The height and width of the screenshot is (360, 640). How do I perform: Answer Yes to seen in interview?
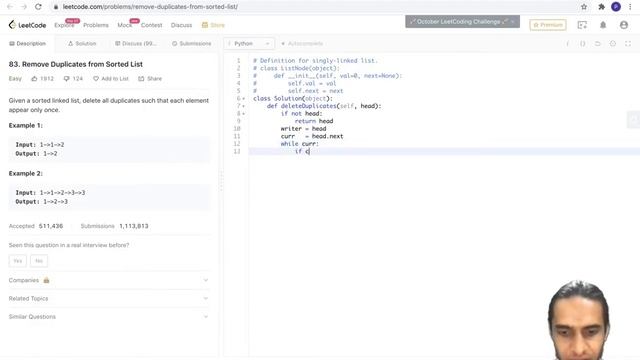click(x=18, y=261)
